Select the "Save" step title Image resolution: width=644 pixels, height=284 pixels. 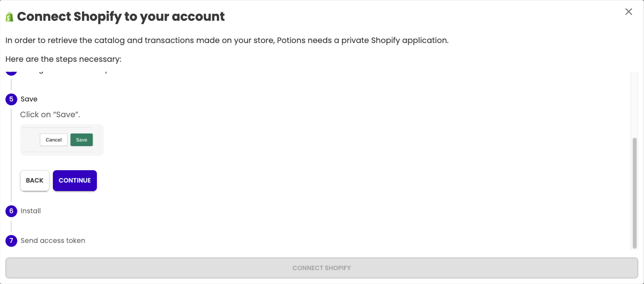coord(29,99)
